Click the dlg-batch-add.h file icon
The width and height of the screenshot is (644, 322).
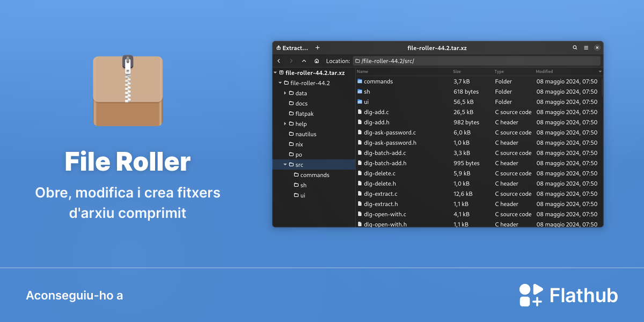click(x=360, y=163)
